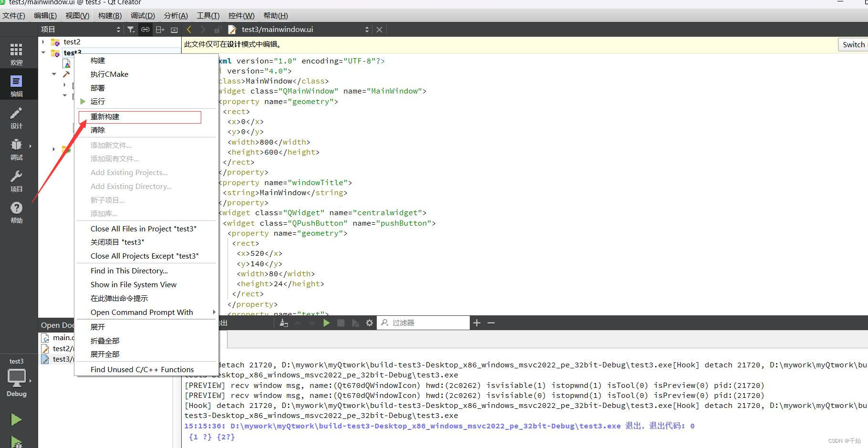868x448 pixels.
Task: Open the 工具(T) menu
Action: pyautogui.click(x=208, y=16)
